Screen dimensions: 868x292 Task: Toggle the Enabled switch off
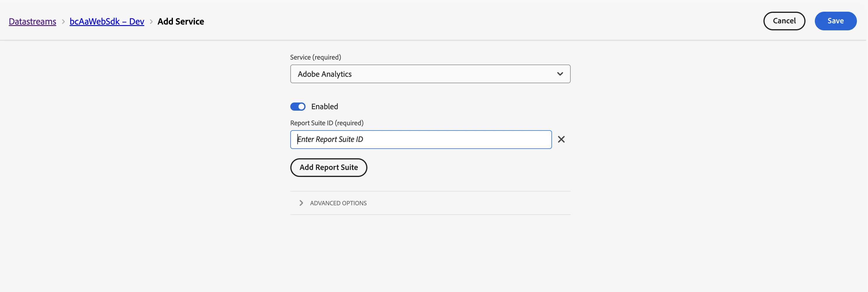[298, 107]
